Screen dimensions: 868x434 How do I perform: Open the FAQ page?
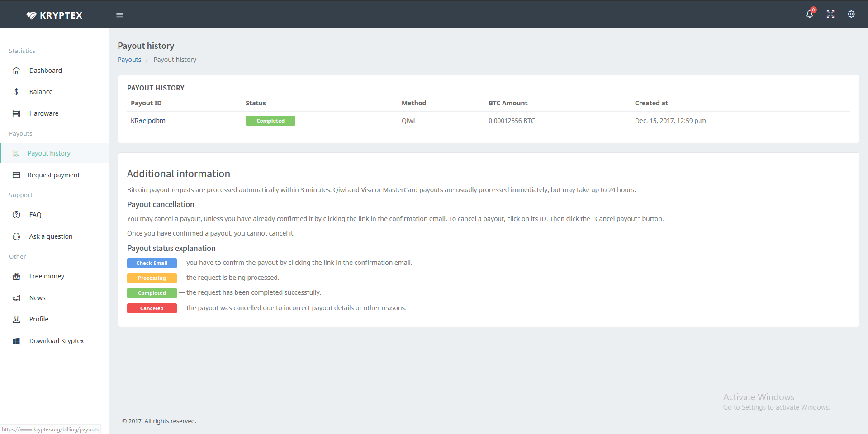tap(35, 215)
